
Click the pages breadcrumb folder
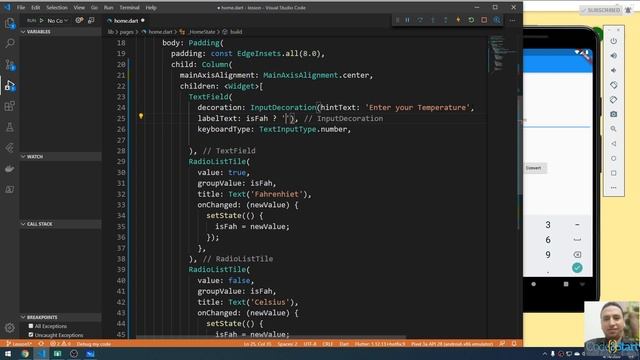tap(126, 31)
